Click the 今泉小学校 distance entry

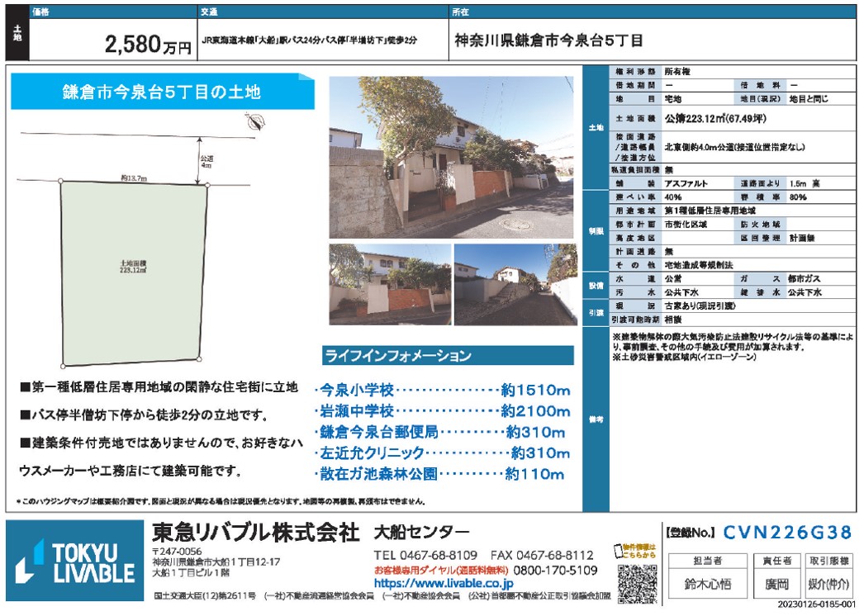444,390
